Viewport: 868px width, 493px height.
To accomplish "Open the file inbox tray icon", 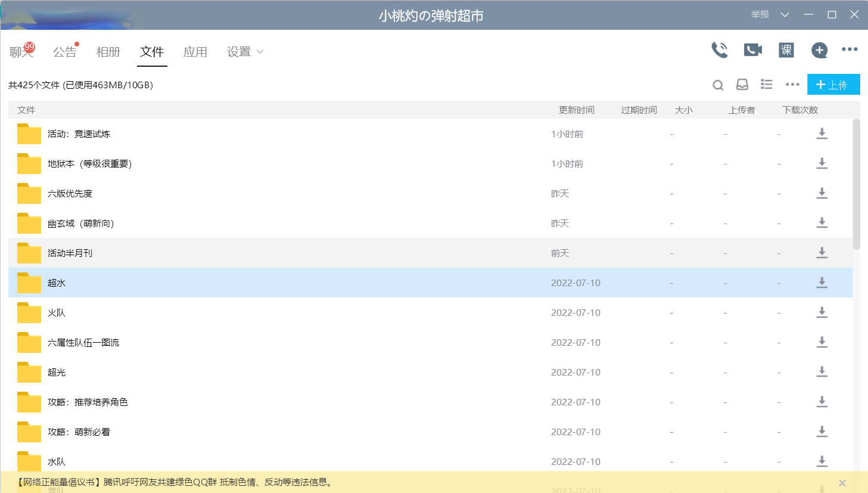I will (742, 85).
